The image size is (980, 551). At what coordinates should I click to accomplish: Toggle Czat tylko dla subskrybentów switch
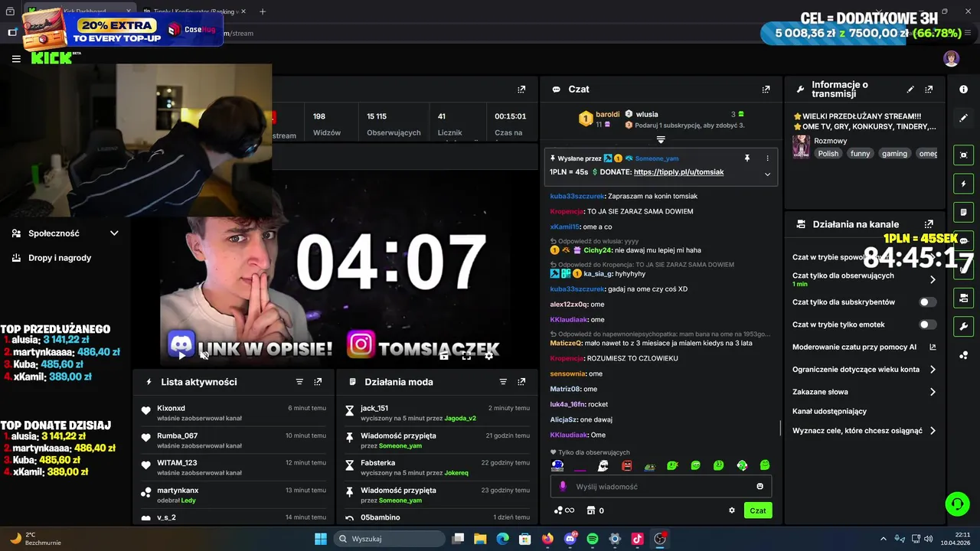[927, 302]
